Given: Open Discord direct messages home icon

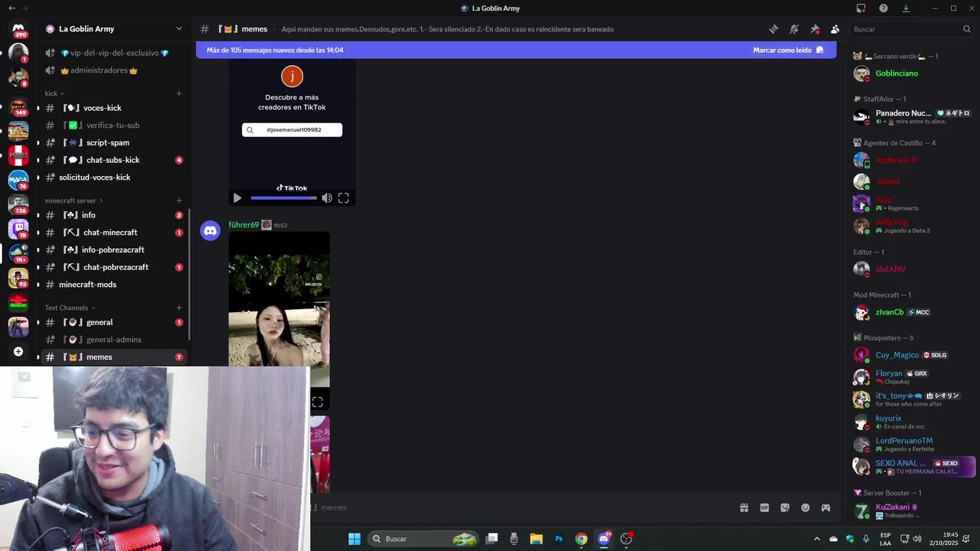Looking at the screenshot, I should (18, 28).
